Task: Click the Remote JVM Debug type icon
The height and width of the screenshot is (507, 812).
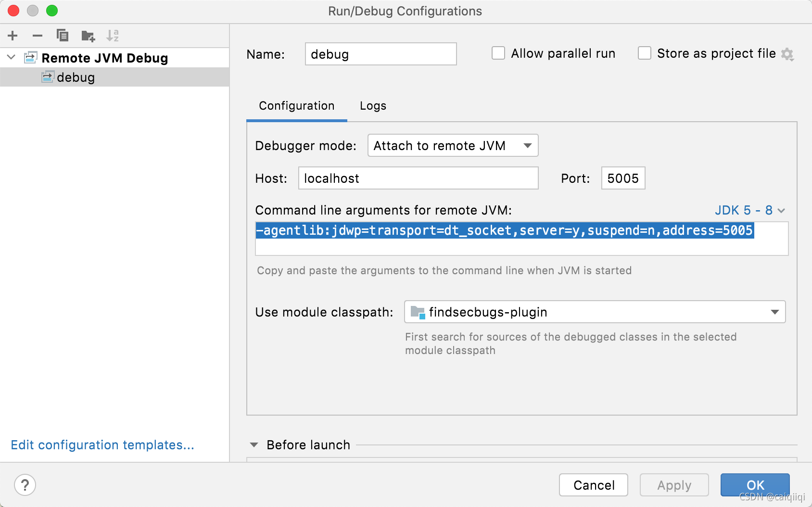Action: click(31, 58)
